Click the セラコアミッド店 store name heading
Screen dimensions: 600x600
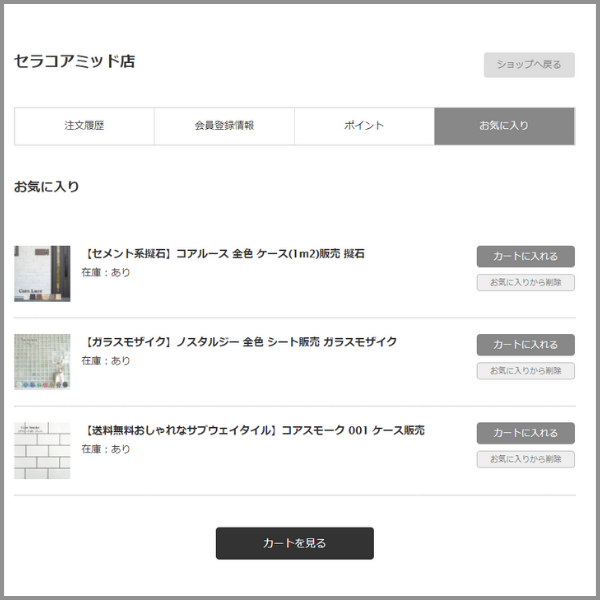coord(74,61)
